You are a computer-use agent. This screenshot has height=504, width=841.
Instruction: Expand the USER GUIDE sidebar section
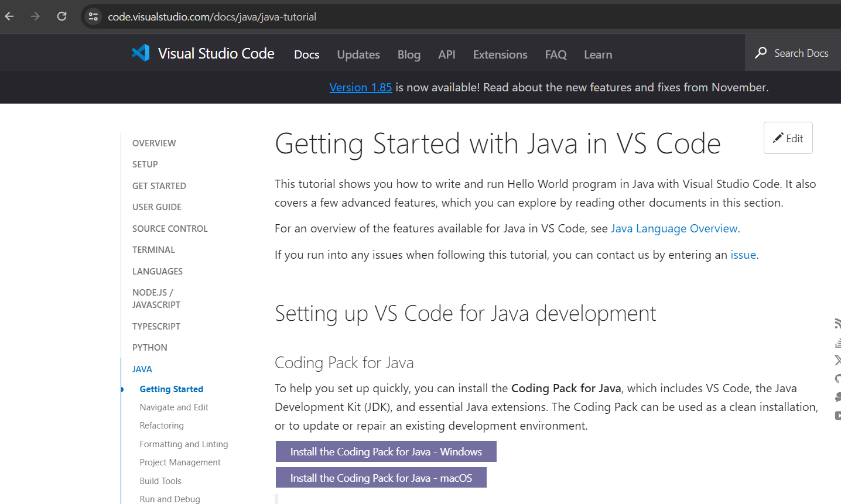[x=157, y=207]
